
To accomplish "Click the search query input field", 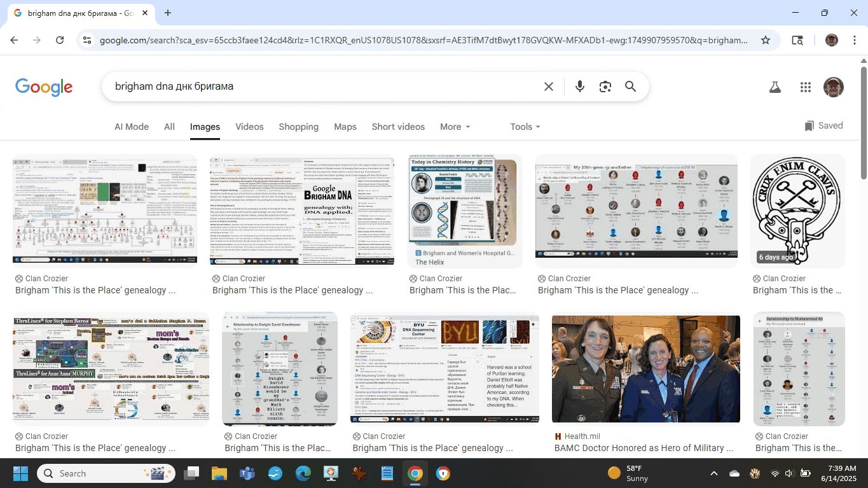I will click(318, 87).
